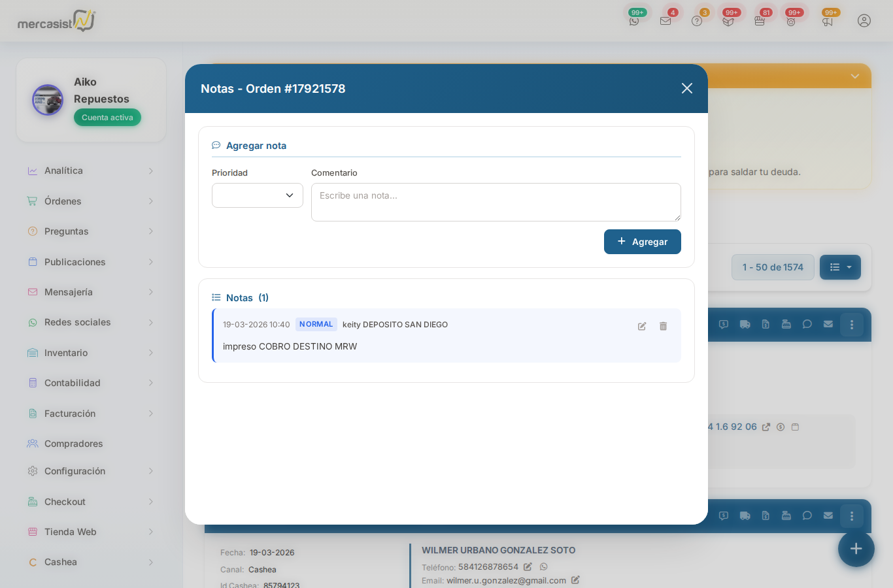Click the Agregar button to add a note

tap(642, 242)
